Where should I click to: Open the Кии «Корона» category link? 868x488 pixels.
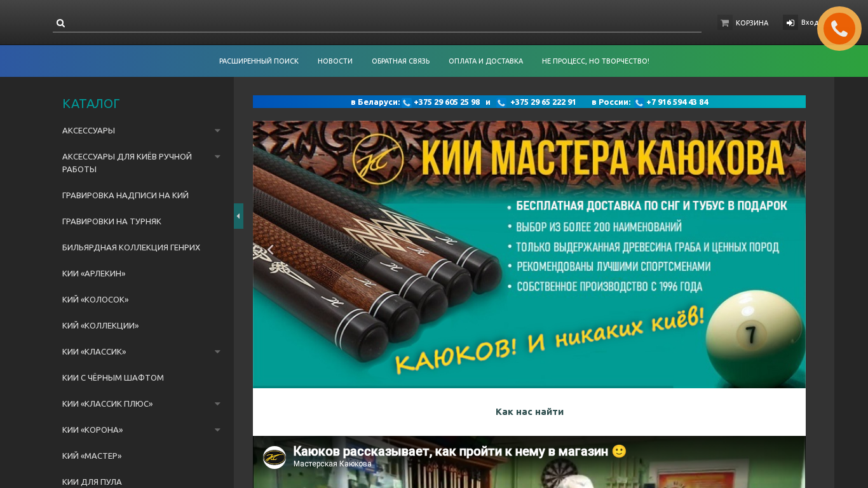click(x=93, y=430)
